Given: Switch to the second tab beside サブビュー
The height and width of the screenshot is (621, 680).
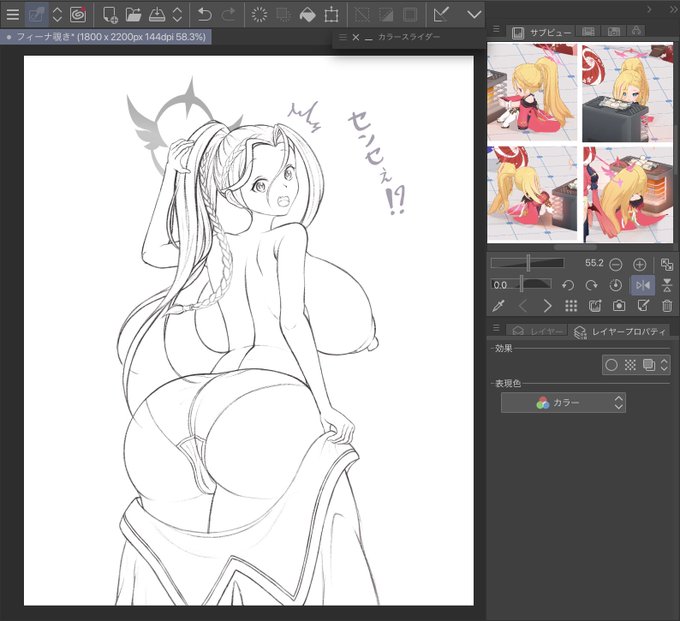Looking at the screenshot, I should (x=588, y=31).
